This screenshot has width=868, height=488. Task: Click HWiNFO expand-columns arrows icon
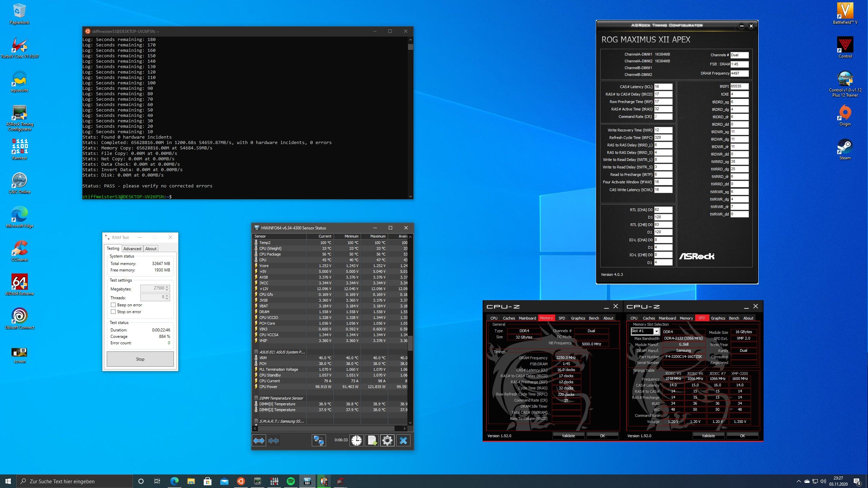click(259, 441)
